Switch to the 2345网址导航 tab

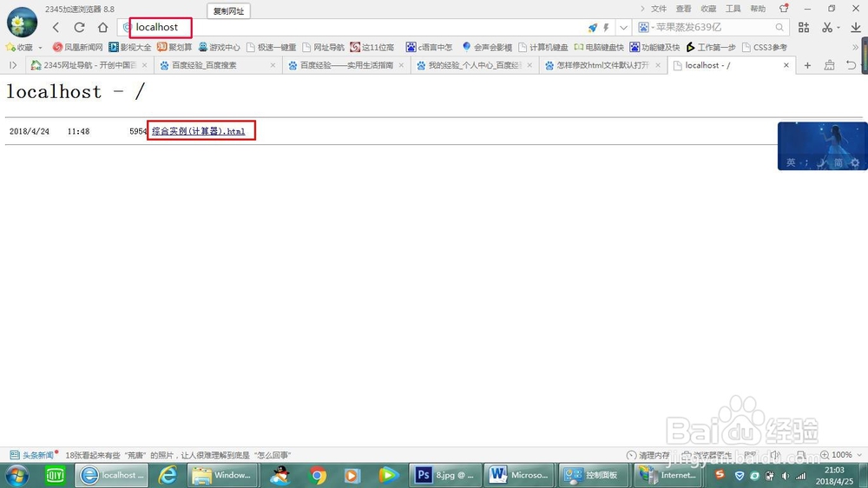tap(89, 65)
